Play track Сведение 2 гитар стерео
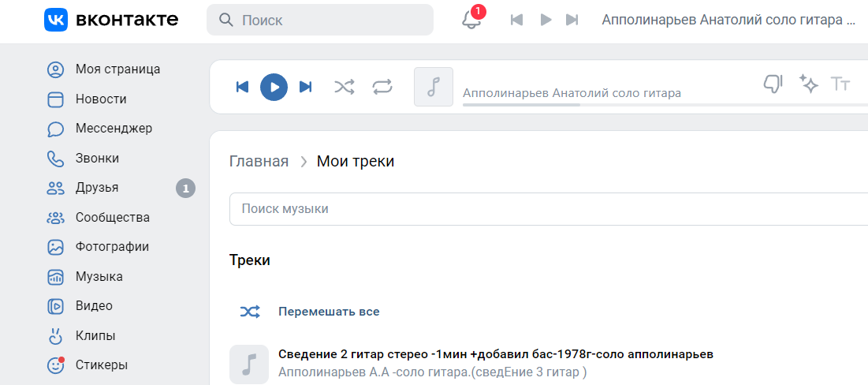Viewport: 868px width, 385px height. [x=495, y=354]
